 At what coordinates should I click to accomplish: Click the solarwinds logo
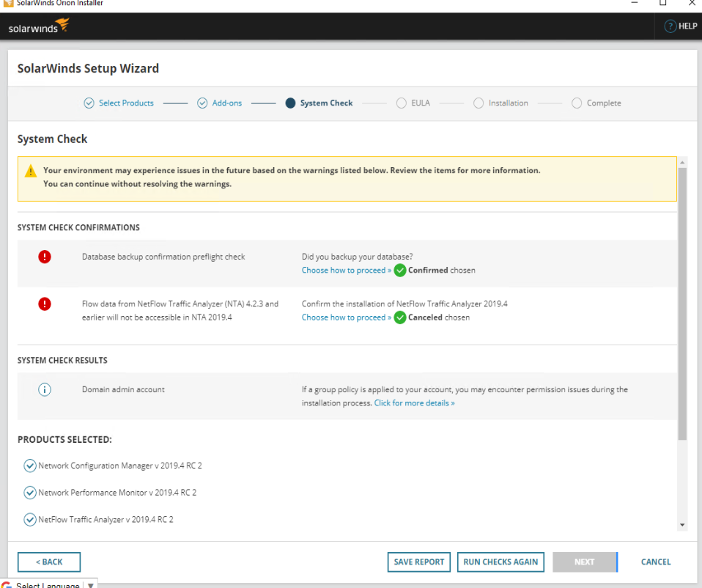click(x=39, y=26)
